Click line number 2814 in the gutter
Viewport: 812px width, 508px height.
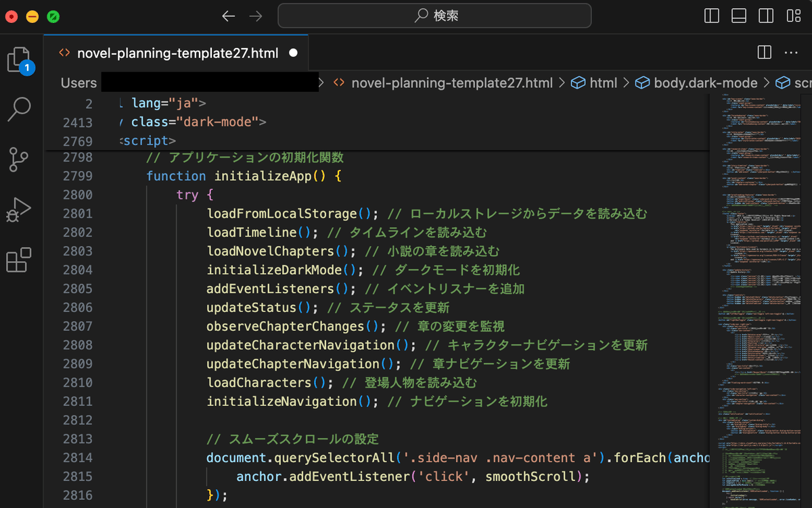[x=77, y=458]
